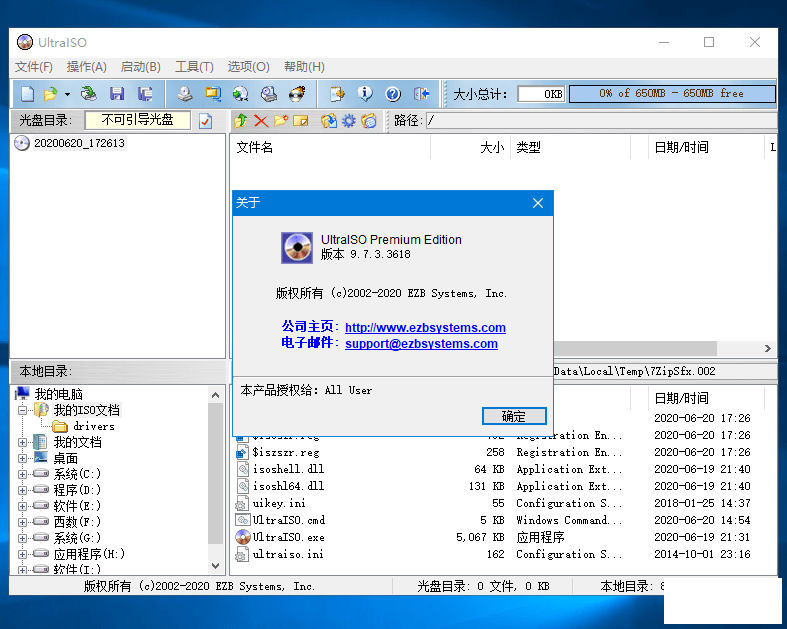Open the 启动(B) menu

pyautogui.click(x=141, y=67)
